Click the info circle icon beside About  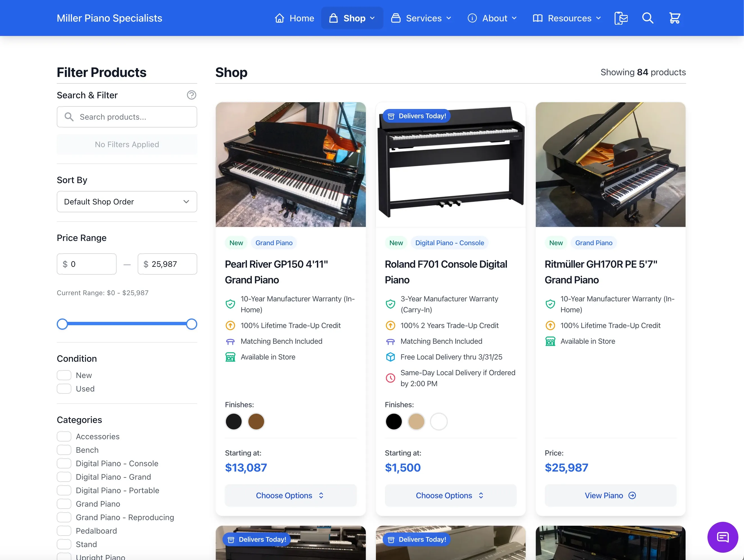click(472, 18)
